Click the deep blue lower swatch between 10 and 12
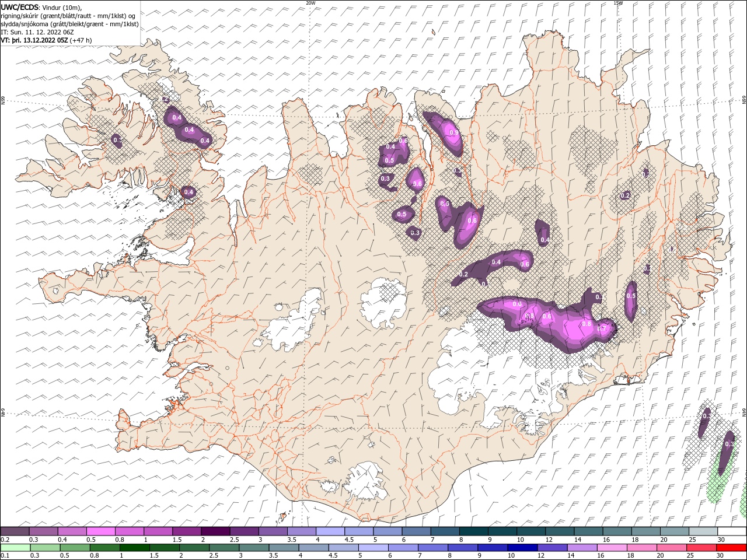This screenshot has height=560, width=747. (x=522, y=548)
